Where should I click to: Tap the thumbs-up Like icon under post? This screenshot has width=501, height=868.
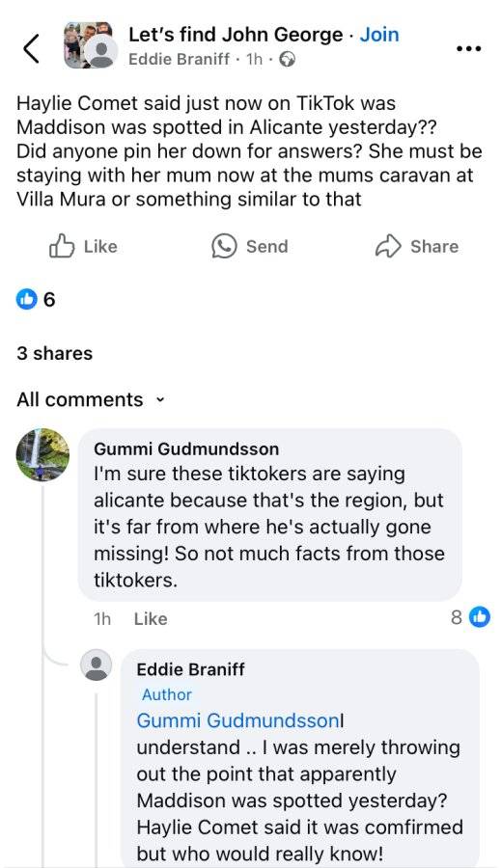point(62,246)
